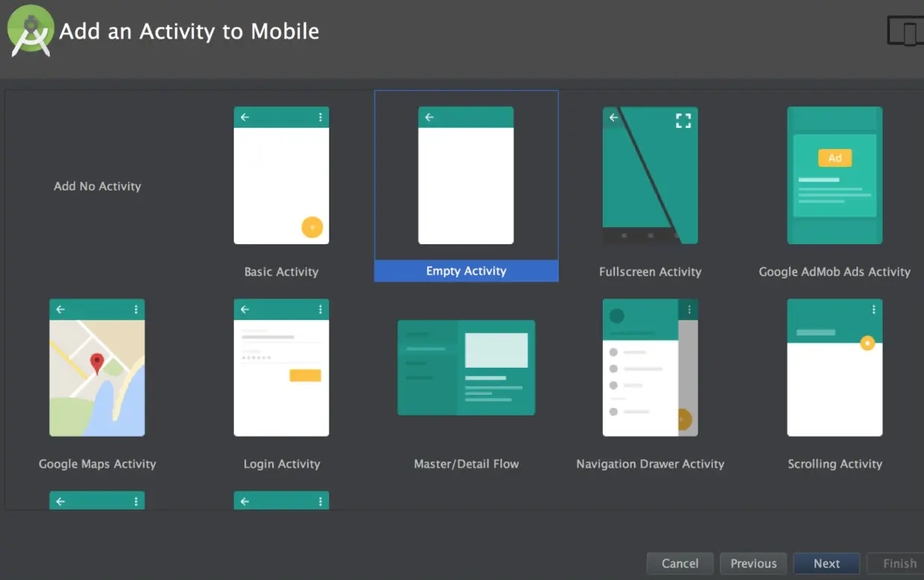Click the Google AdMob Ads Activity label
Image resolution: width=924 pixels, height=580 pixels.
coord(835,272)
